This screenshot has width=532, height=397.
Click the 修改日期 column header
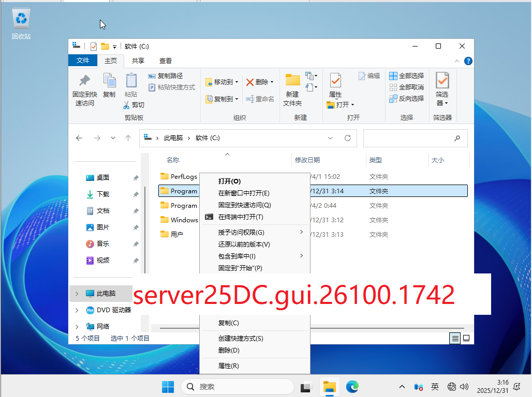point(307,160)
